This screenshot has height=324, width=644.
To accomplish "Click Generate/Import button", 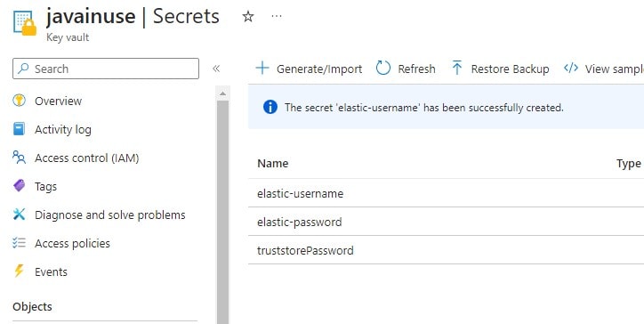I will tap(309, 69).
